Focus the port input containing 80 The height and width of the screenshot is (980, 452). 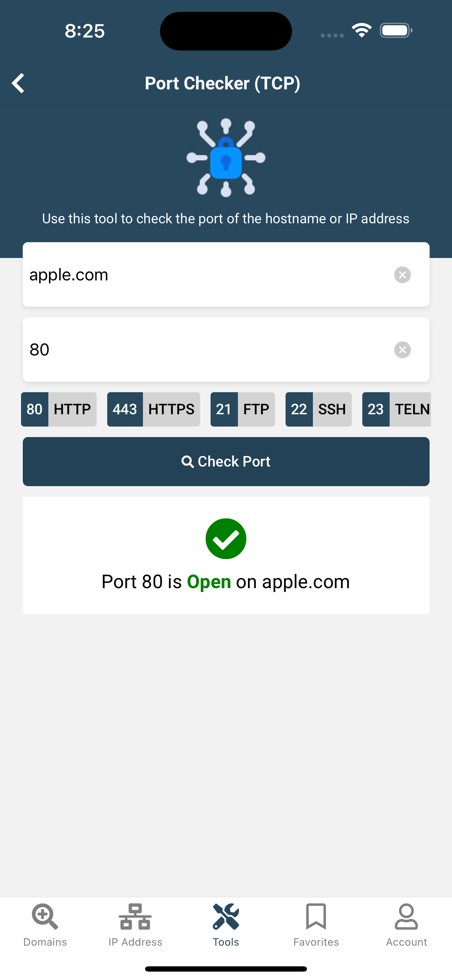(x=226, y=349)
